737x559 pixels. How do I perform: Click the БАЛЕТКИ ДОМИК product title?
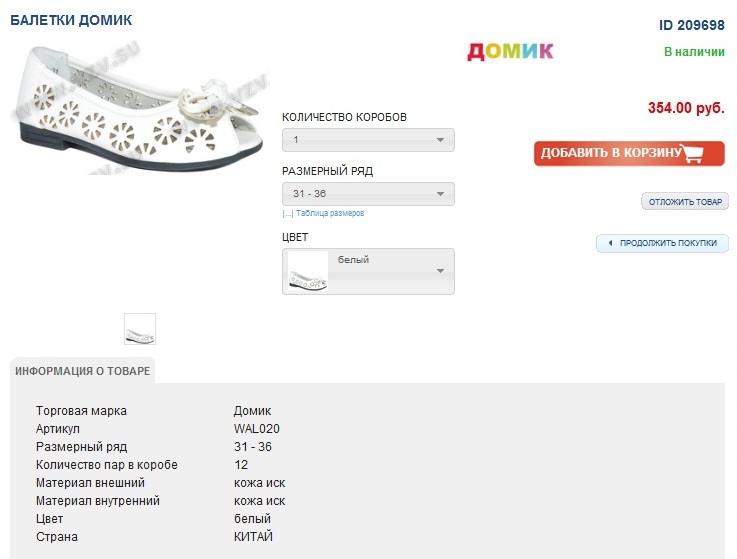(x=71, y=20)
